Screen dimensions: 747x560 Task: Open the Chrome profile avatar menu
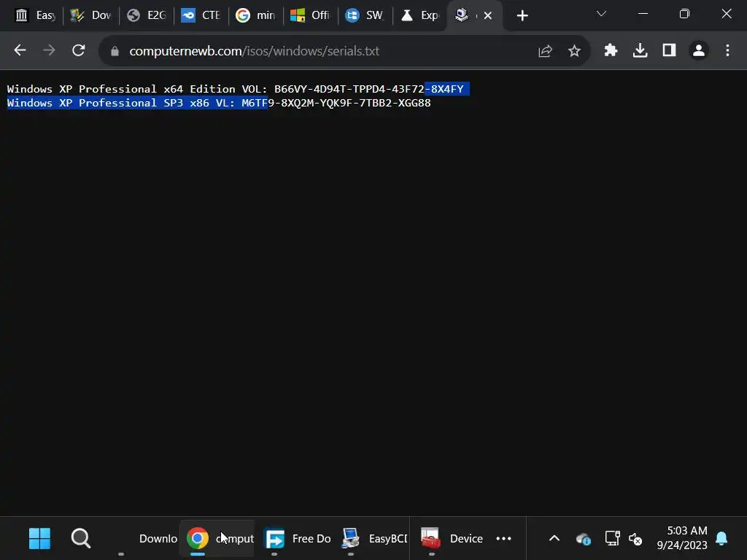tap(699, 50)
